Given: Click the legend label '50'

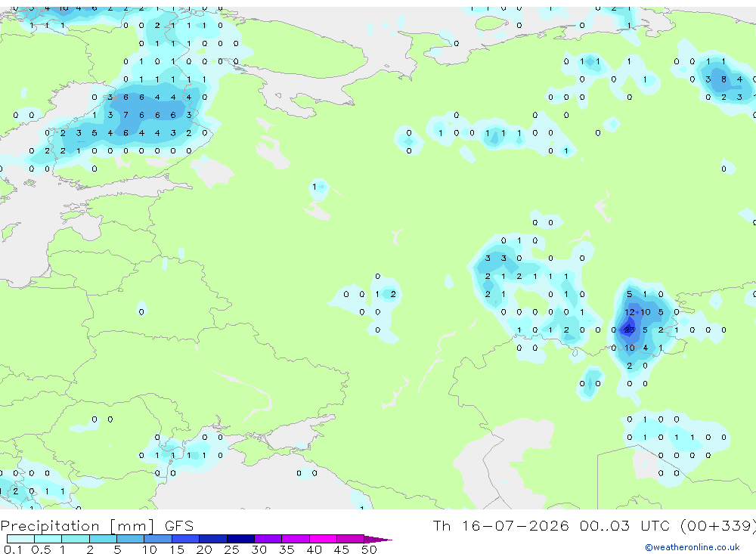Looking at the screenshot, I should pos(370,549).
